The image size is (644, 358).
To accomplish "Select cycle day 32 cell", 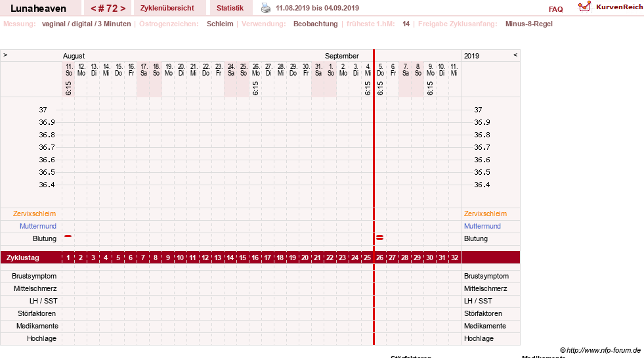I will (x=454, y=257).
